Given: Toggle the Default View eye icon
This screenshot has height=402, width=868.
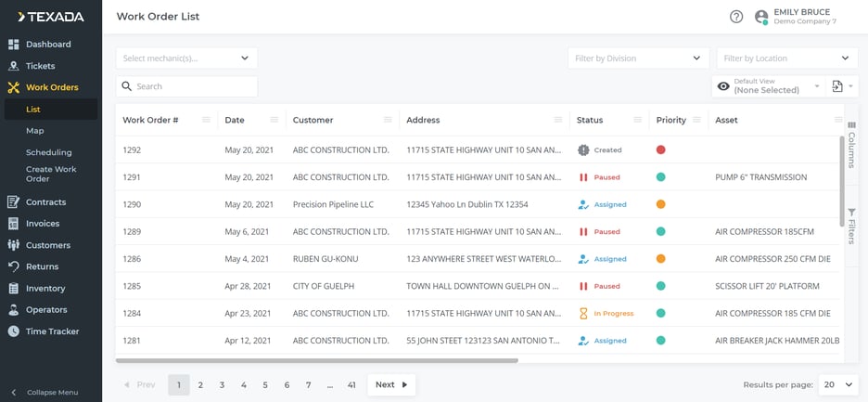Looking at the screenshot, I should 723,86.
